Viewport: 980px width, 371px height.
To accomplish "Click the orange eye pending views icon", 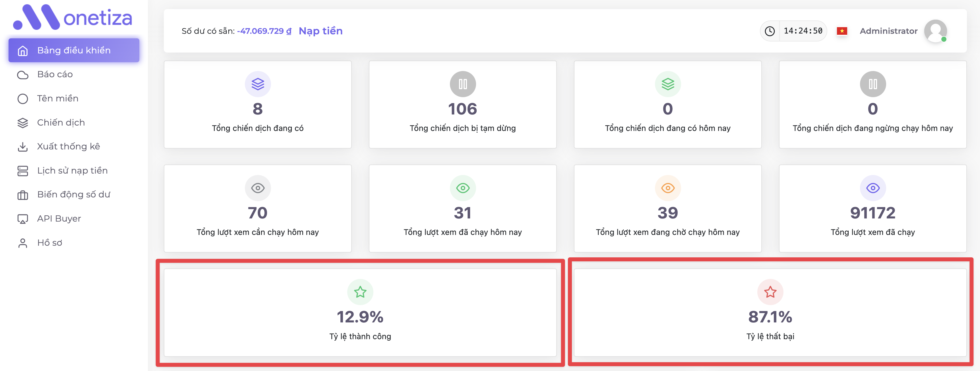I will click(x=668, y=188).
